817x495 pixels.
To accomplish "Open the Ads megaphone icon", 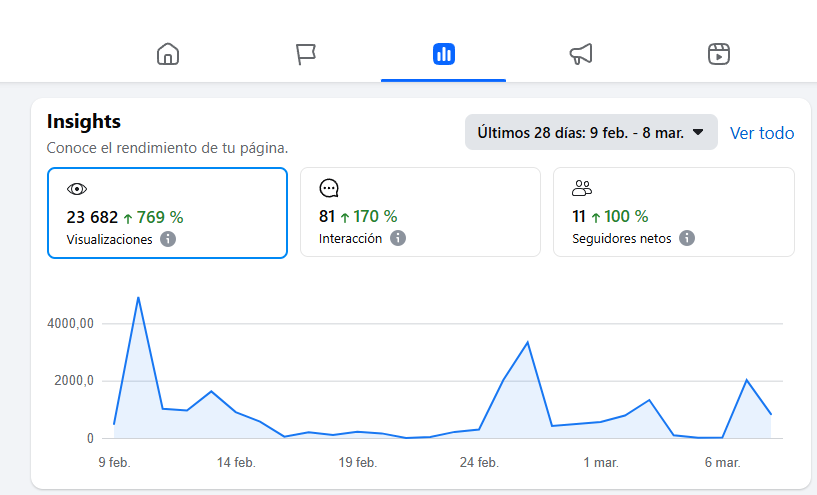I will pyautogui.click(x=581, y=54).
